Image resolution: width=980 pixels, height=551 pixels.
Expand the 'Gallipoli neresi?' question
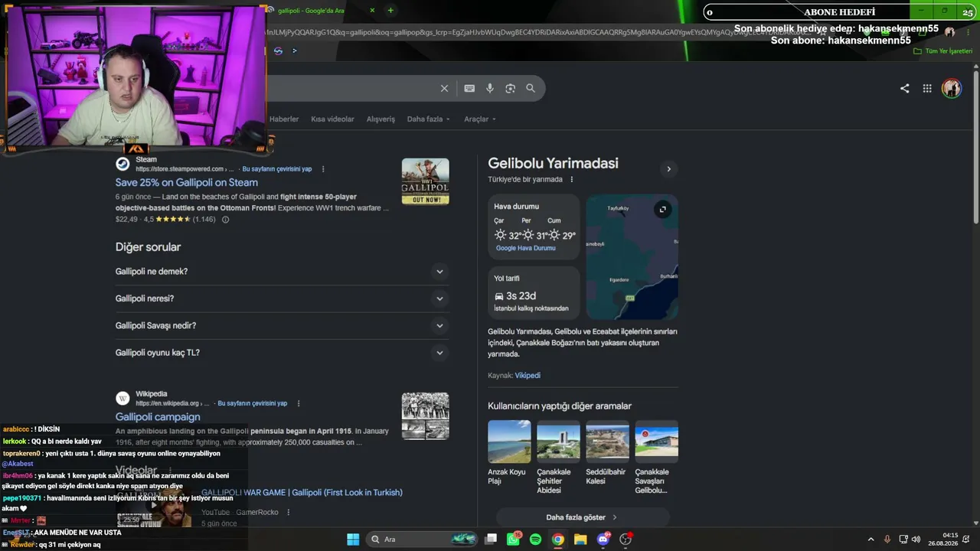282,298
